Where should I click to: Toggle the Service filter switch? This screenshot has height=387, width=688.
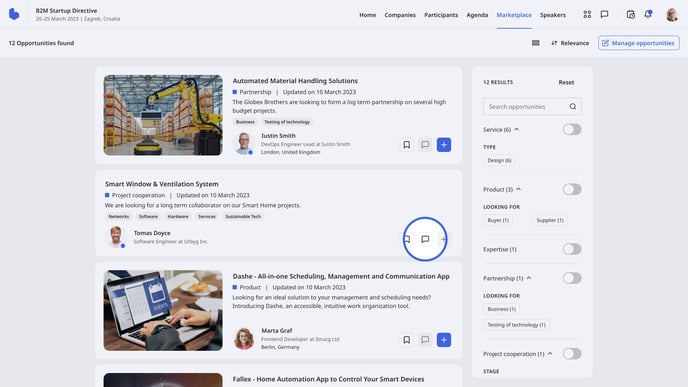[572, 129]
